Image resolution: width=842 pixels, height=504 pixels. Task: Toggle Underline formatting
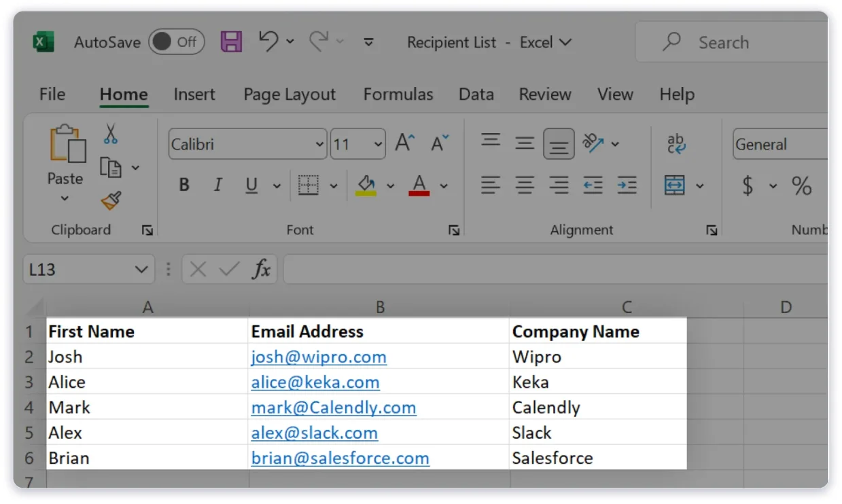pyautogui.click(x=252, y=185)
